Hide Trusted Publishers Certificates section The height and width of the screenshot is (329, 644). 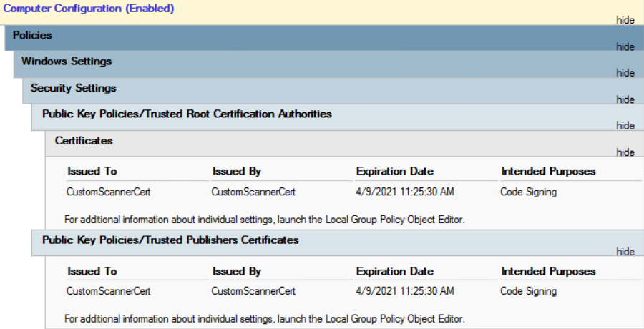point(625,251)
